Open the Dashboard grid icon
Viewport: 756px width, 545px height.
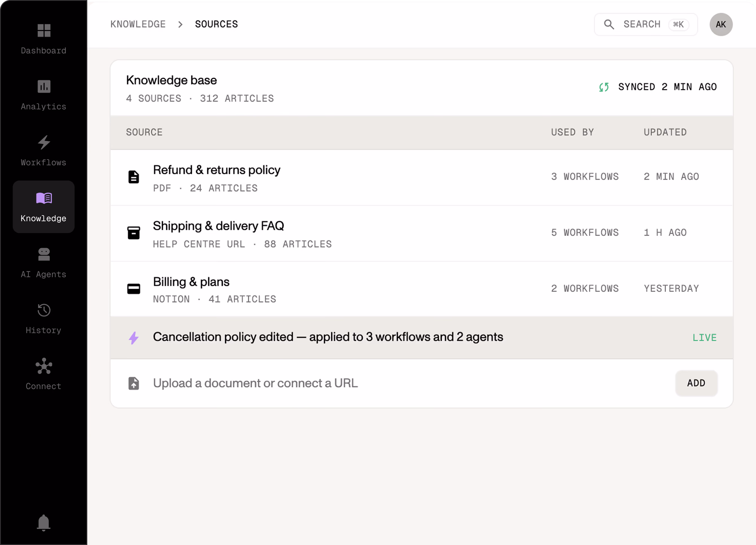[44, 30]
